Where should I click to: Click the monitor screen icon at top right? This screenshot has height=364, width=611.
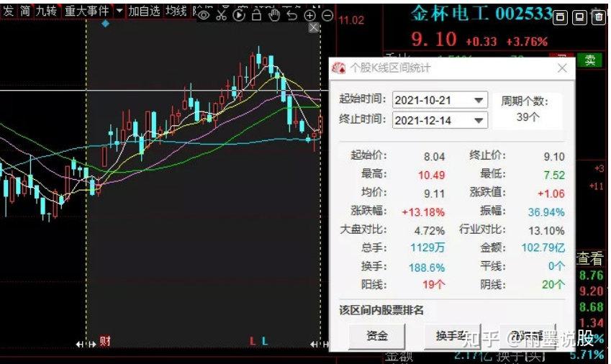coord(579,17)
